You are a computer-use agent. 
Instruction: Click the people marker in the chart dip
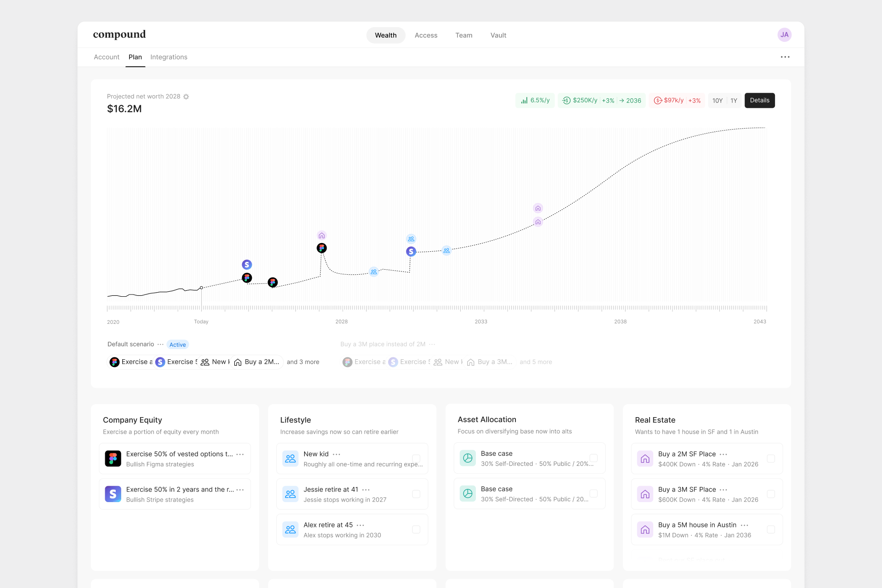(x=374, y=272)
